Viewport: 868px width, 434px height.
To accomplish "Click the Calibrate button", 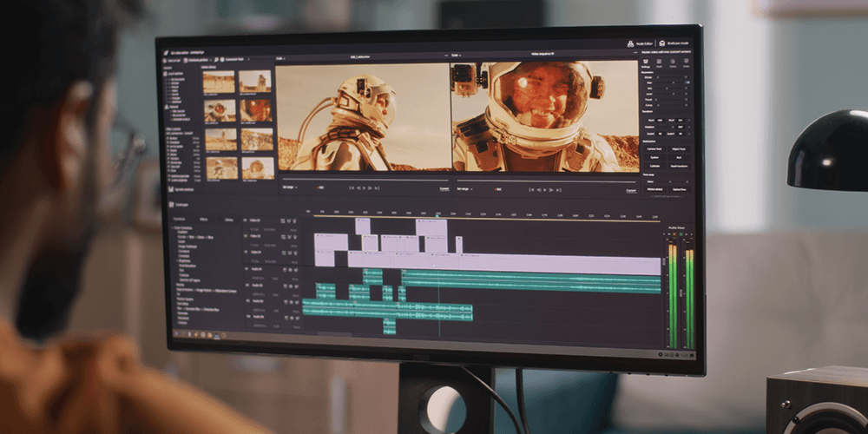I will (654, 166).
